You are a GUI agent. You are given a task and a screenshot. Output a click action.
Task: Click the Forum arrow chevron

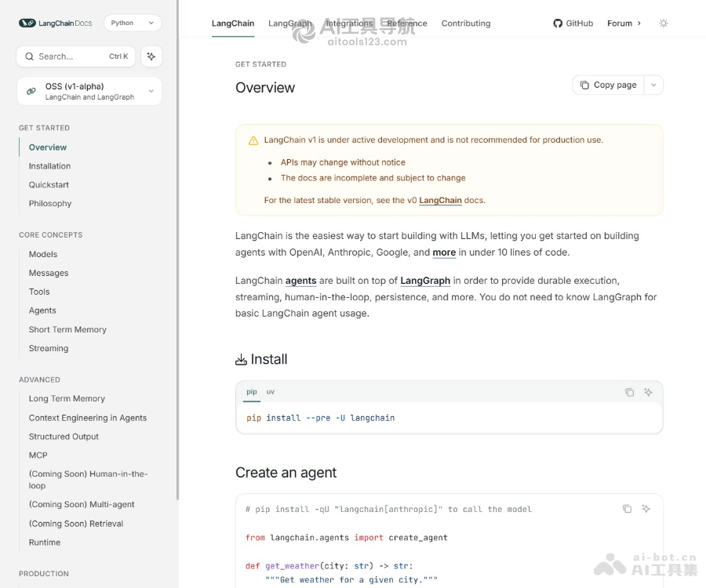click(x=639, y=24)
